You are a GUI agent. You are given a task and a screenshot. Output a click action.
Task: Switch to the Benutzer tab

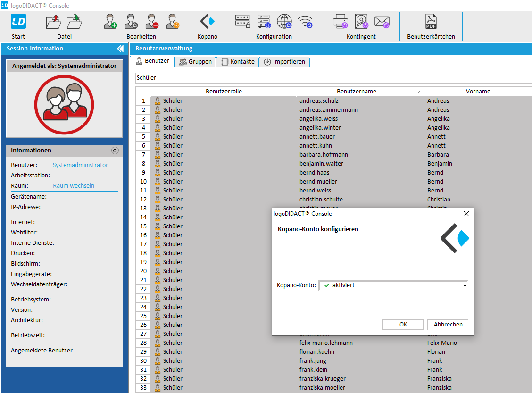coord(153,61)
